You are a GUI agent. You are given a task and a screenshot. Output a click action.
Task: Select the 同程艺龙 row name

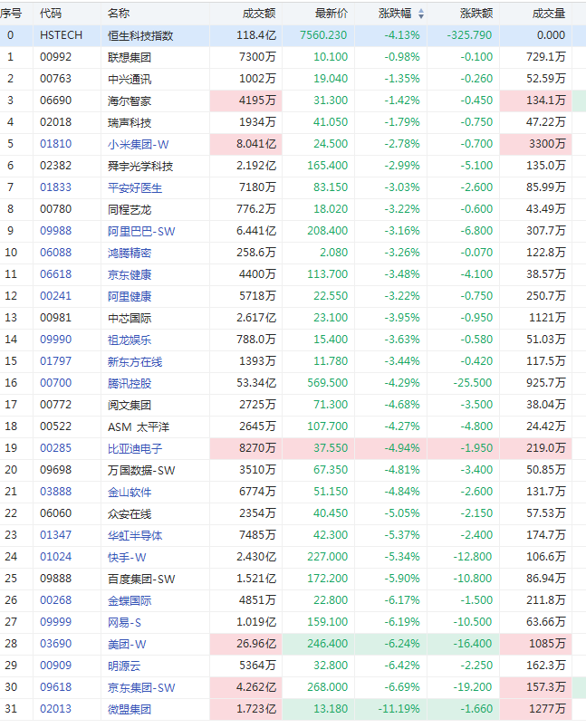(x=130, y=209)
